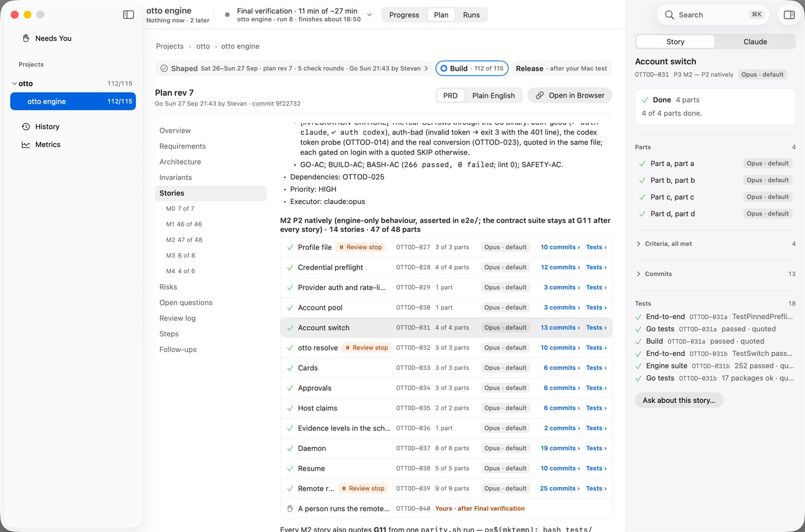This screenshot has width=805, height=532.
Task: Select the Claude segment in inspector
Action: (x=755, y=42)
